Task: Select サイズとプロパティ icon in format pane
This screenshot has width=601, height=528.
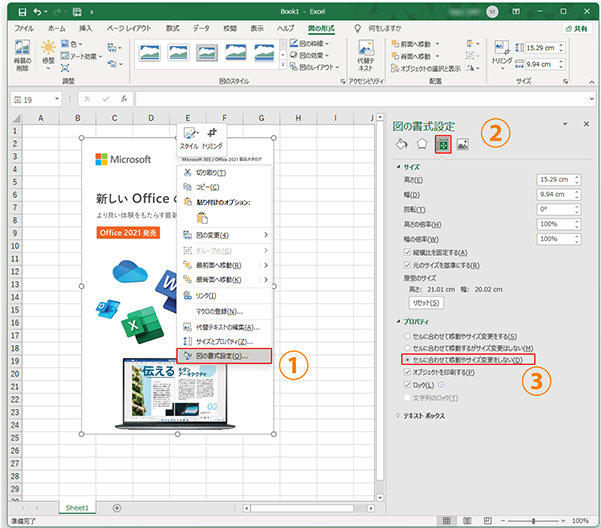Action: pos(443,144)
